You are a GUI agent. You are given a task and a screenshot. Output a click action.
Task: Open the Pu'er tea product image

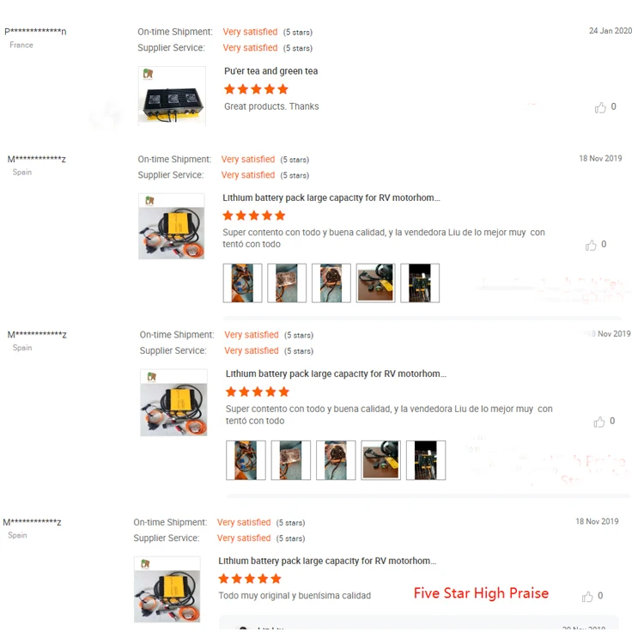pyautogui.click(x=172, y=95)
